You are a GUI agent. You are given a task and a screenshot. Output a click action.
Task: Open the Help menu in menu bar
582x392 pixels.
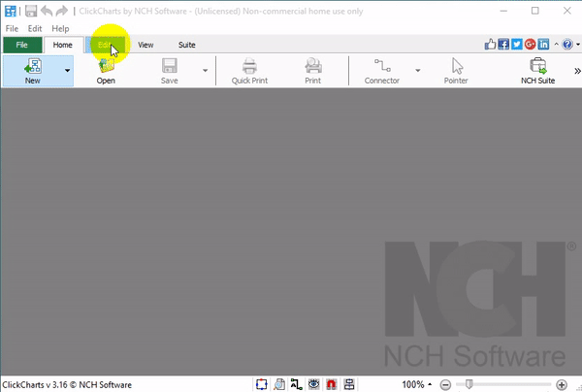click(60, 28)
